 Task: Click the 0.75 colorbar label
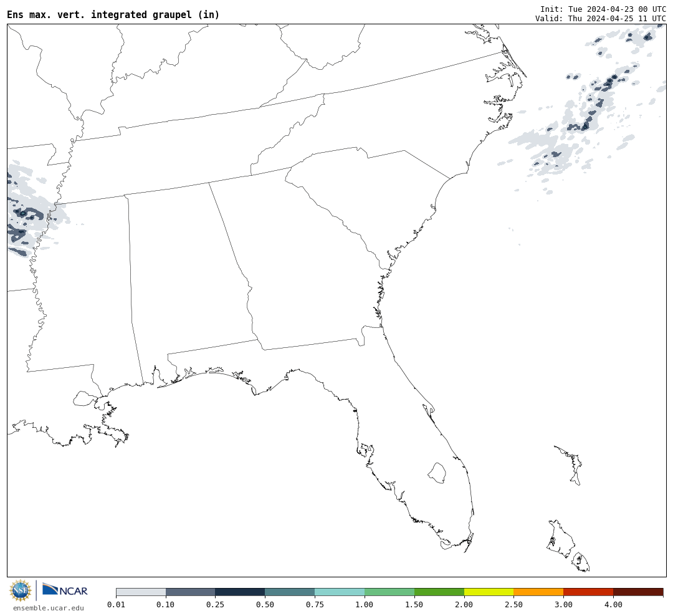coord(315,605)
